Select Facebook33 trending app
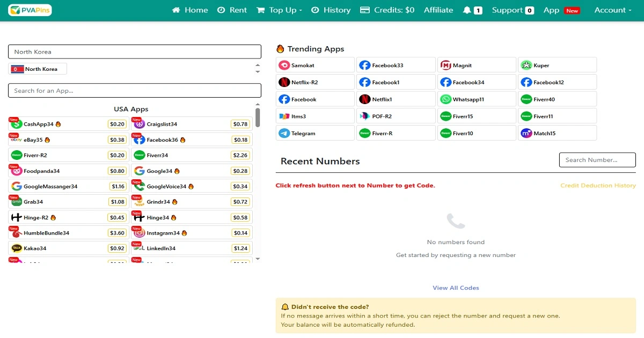Screen dimensions: 644x338 [396, 65]
